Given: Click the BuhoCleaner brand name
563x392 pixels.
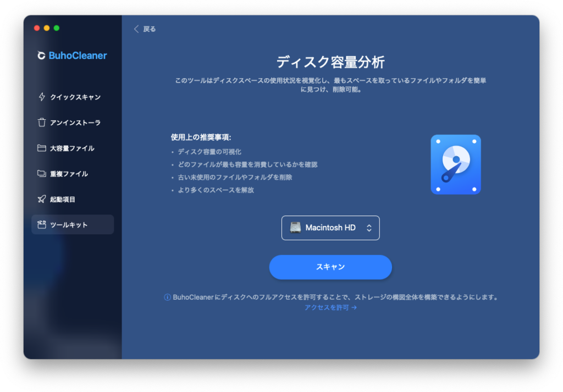Looking at the screenshot, I should click(x=78, y=56).
